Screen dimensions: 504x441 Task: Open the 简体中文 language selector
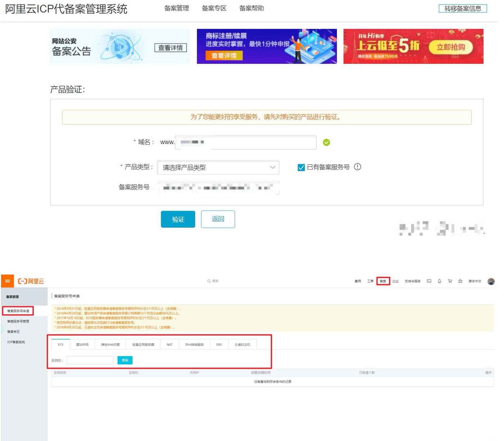click(x=475, y=281)
